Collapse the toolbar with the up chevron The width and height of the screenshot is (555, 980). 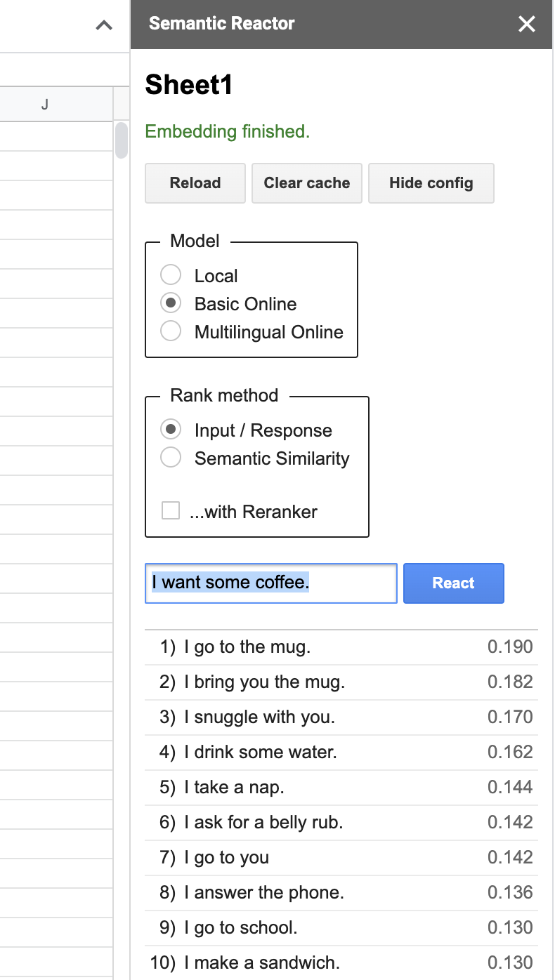pyautogui.click(x=104, y=26)
